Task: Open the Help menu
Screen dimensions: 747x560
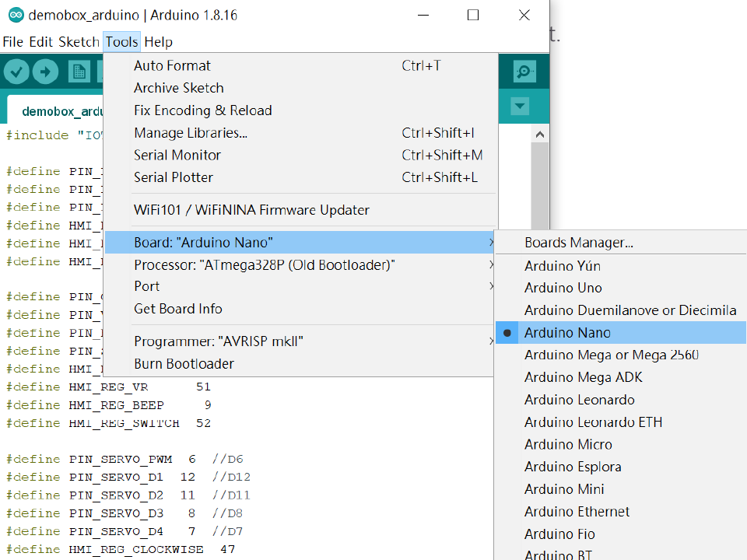Action: click(158, 42)
